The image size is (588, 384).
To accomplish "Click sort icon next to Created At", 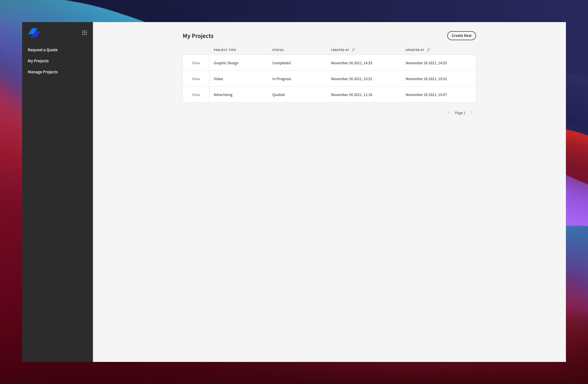I will pos(353,49).
